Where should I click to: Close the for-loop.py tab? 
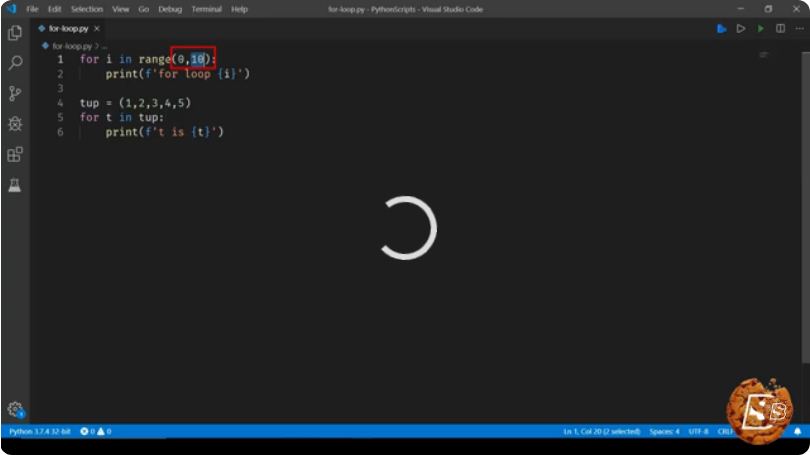(97, 28)
